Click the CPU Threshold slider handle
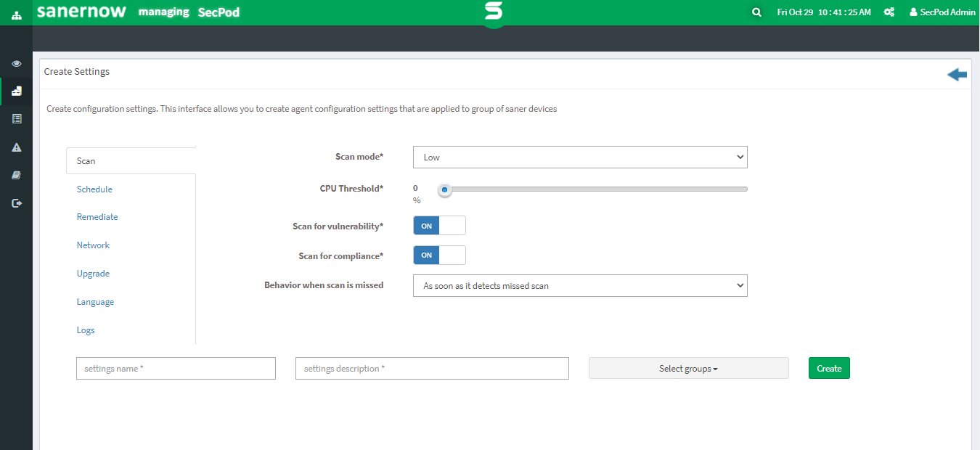This screenshot has height=450, width=980. pyautogui.click(x=445, y=189)
